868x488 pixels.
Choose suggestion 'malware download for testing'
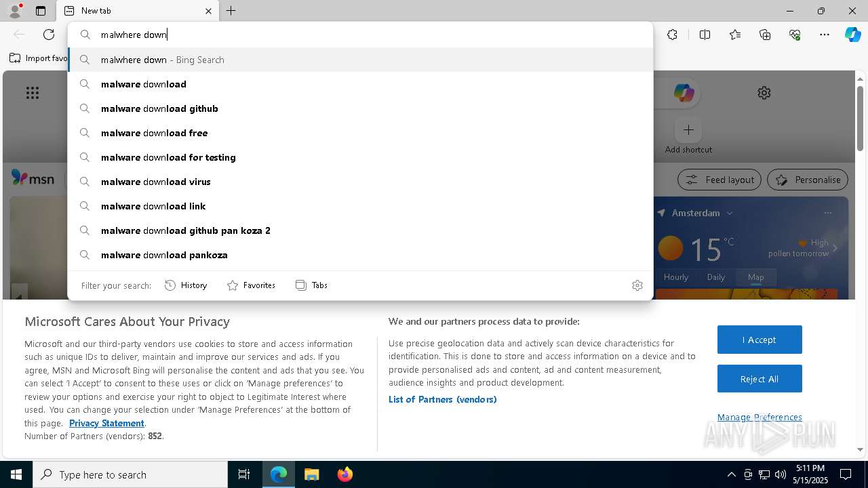(360, 157)
